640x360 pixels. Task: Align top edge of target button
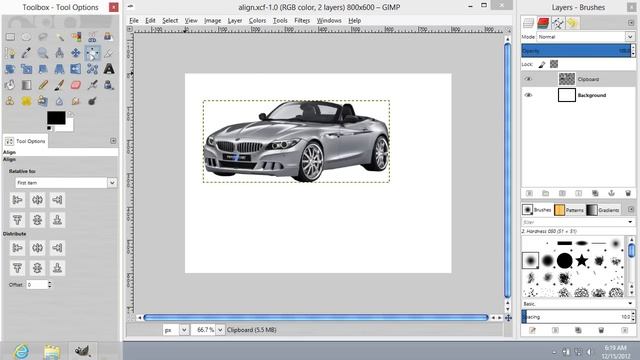(x=17, y=220)
